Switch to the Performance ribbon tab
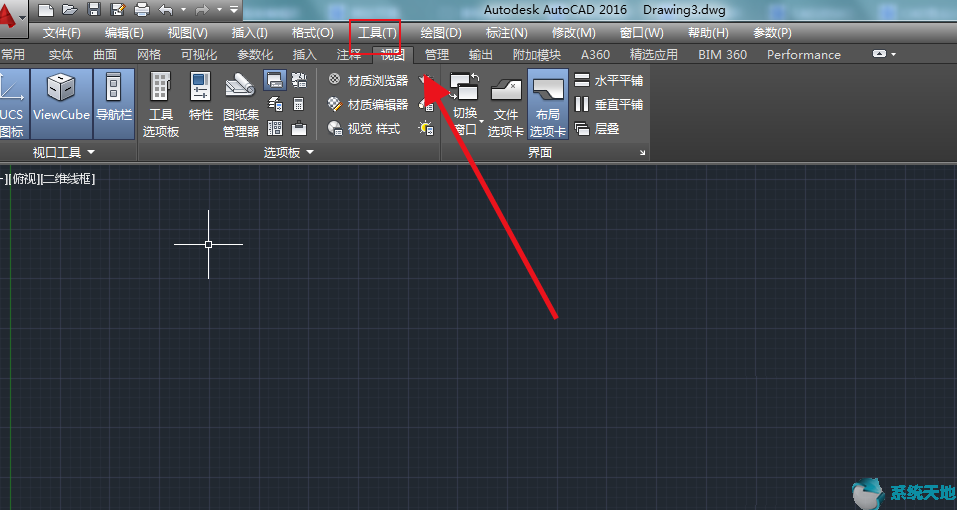Image resolution: width=957 pixels, height=510 pixels. coord(804,54)
